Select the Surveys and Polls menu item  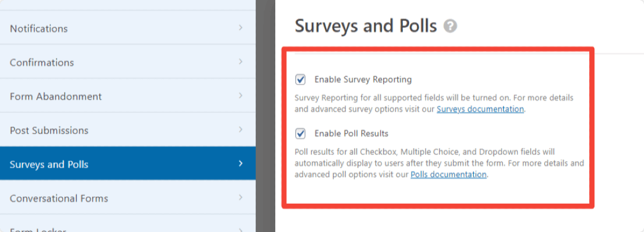pos(128,164)
